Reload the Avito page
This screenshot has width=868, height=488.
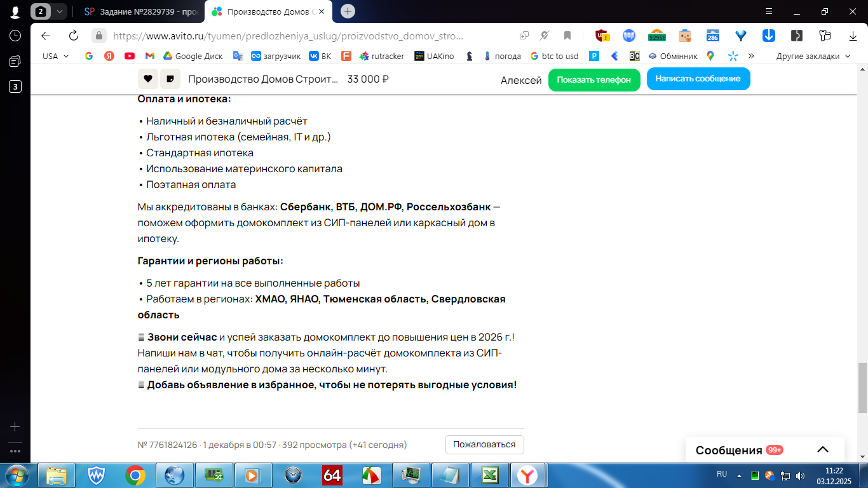tap(74, 36)
